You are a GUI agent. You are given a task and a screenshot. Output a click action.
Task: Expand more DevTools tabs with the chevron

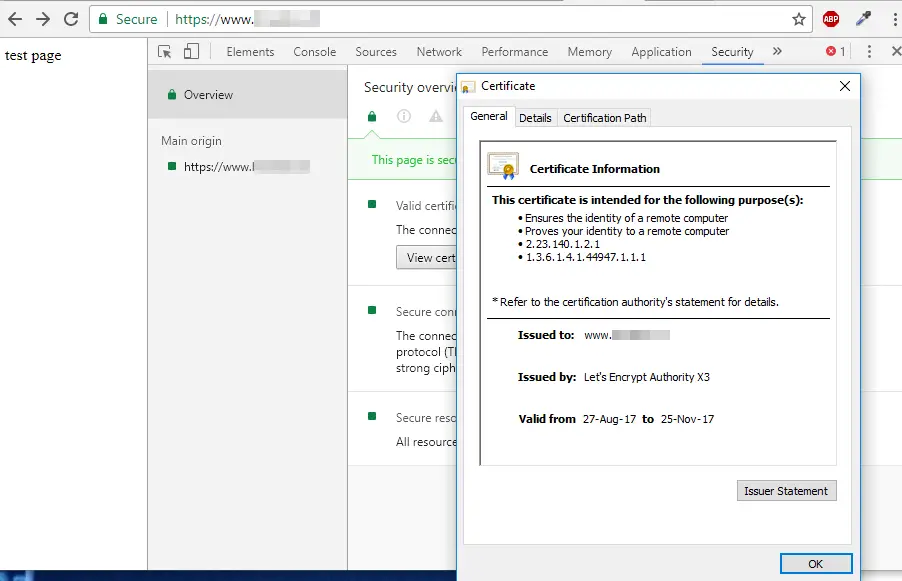coord(777,51)
